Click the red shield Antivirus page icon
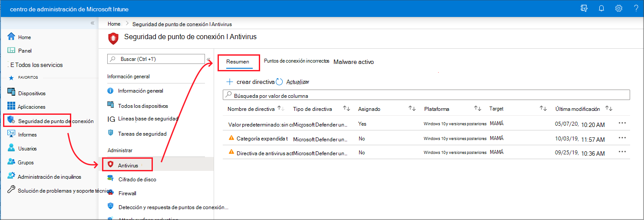This screenshot has width=644, height=220. pyautogui.click(x=113, y=38)
